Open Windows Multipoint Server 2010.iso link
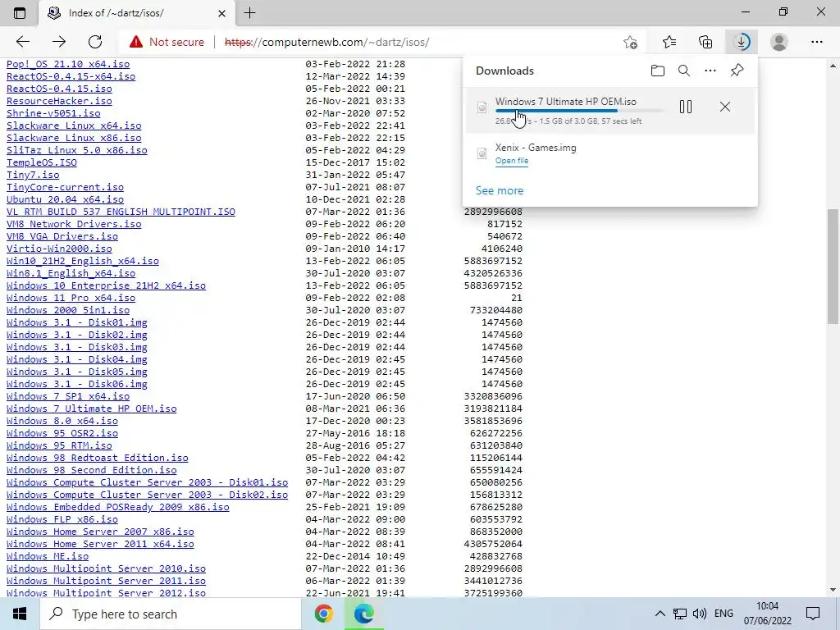Screen dimensions: 840x630 point(106,569)
